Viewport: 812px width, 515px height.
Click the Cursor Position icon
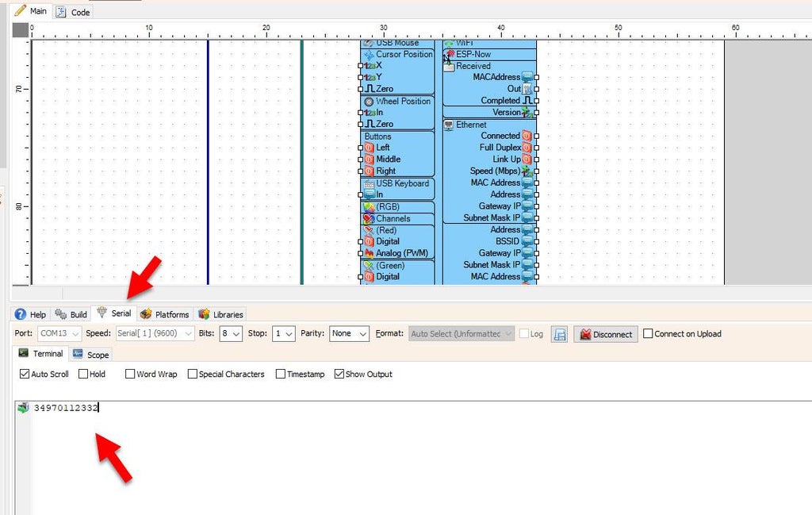[x=369, y=55]
